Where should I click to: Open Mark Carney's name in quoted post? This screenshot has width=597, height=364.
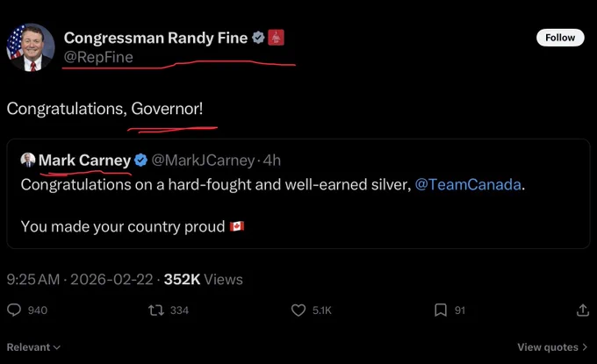tap(84, 161)
